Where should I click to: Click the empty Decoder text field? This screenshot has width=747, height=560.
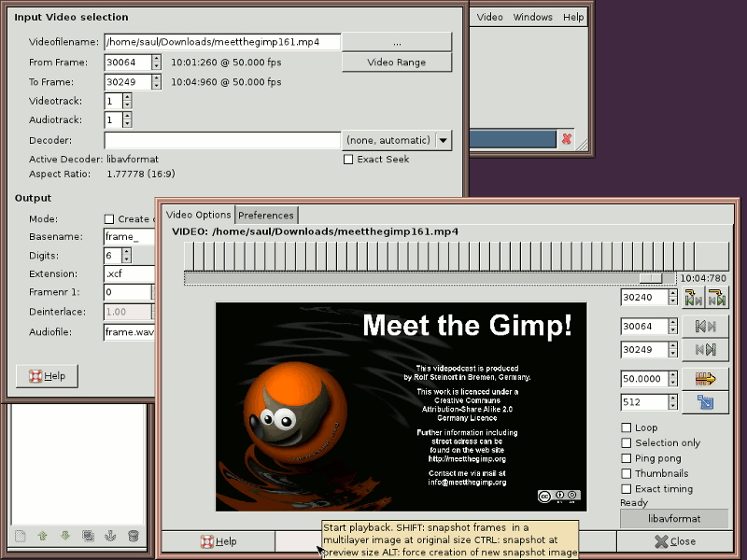click(222, 141)
